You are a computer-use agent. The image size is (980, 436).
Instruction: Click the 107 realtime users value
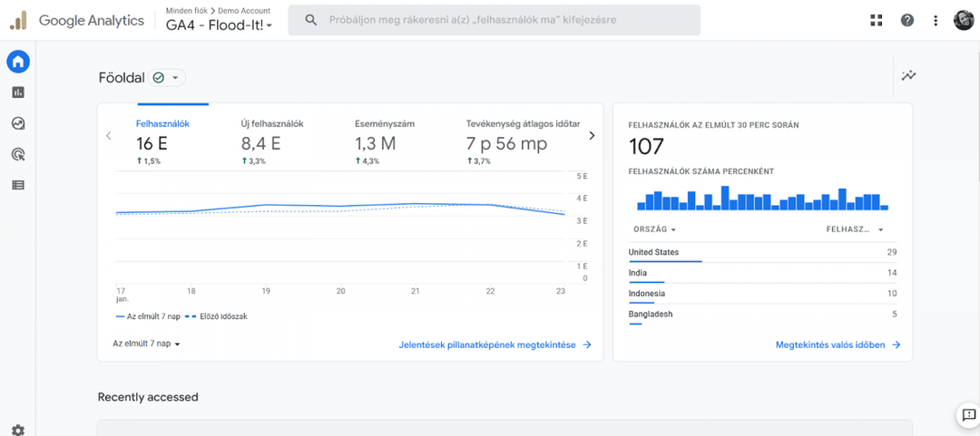coord(646,147)
